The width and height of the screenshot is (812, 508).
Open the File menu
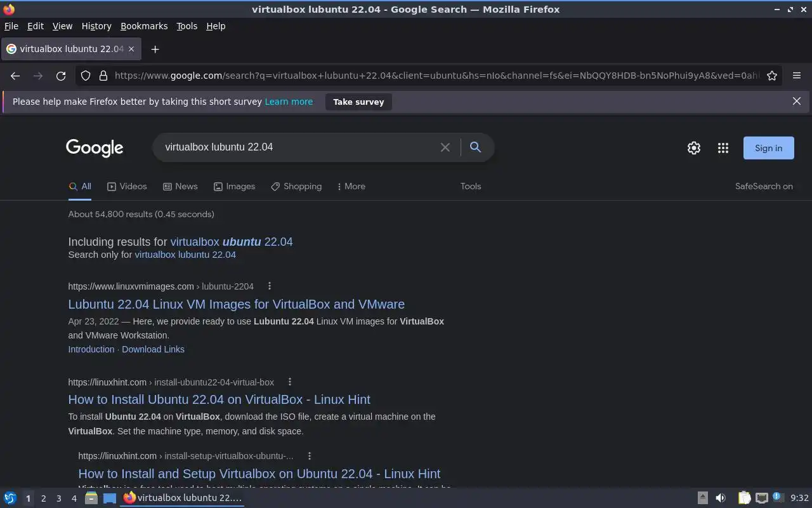coord(11,26)
